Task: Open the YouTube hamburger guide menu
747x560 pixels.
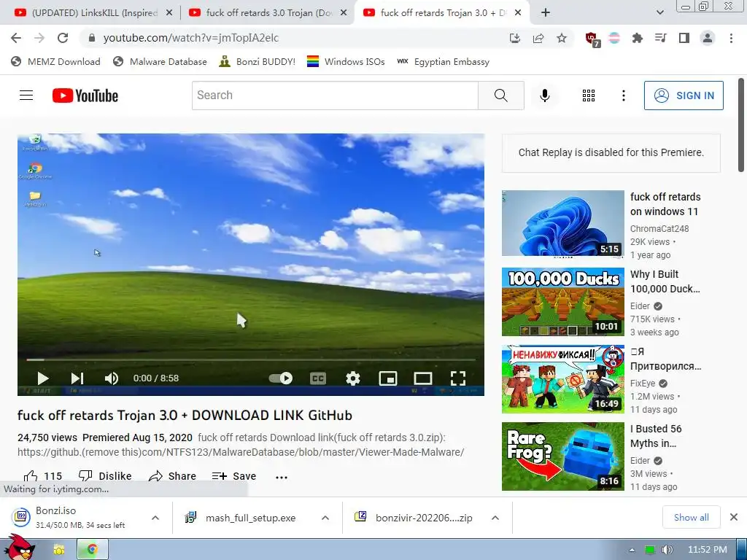Action: 26,96
